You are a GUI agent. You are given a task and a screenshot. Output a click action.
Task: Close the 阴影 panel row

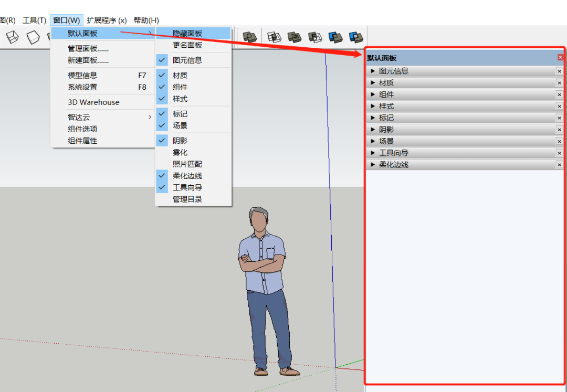tap(560, 130)
